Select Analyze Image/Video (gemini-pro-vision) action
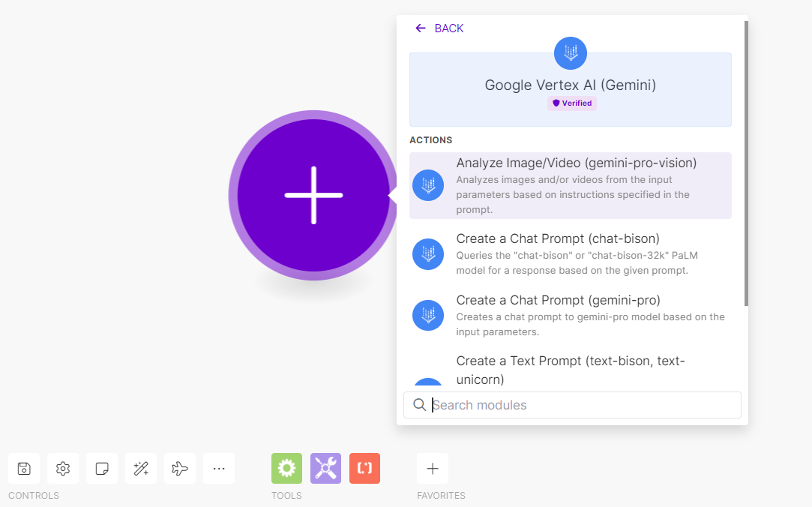812x507 pixels. (x=570, y=185)
